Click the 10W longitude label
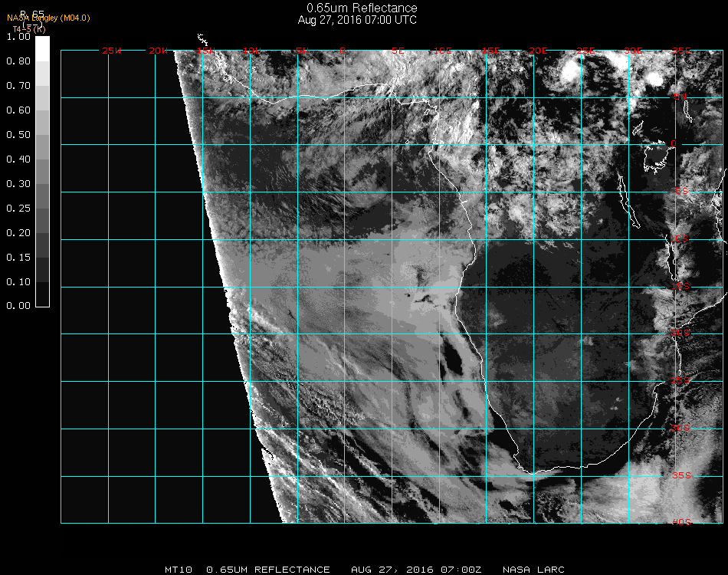Viewport: 728px width, 575px height. (x=252, y=51)
